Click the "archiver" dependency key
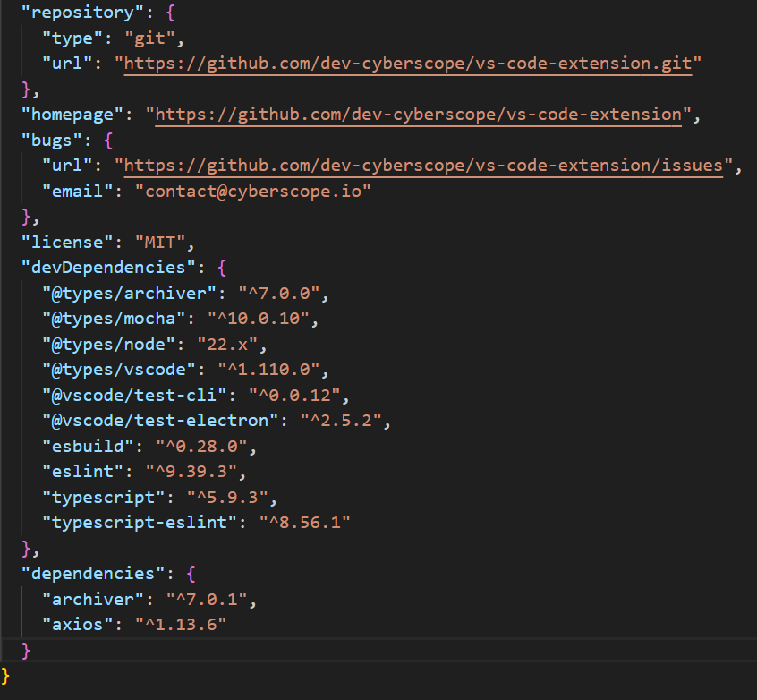The height and width of the screenshot is (700, 757). point(93,600)
